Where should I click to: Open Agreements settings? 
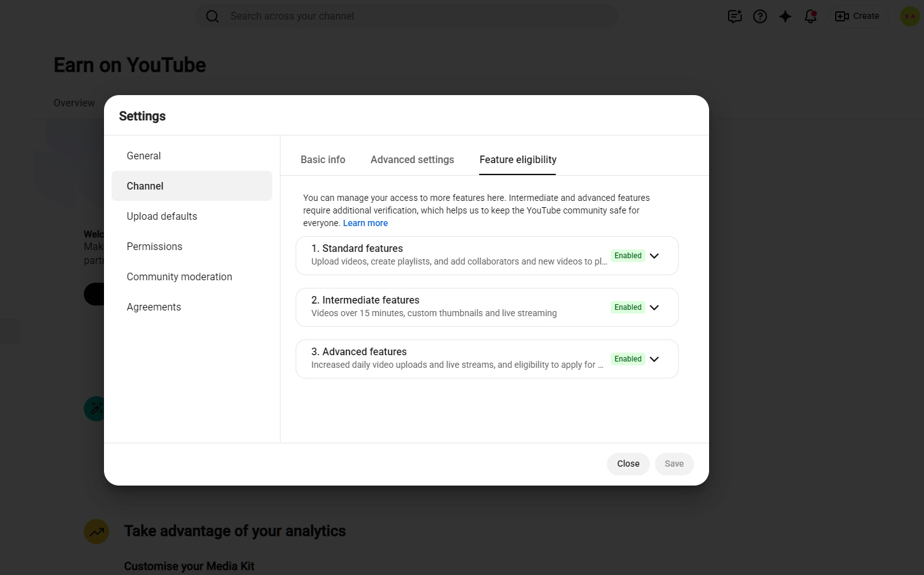192,307
